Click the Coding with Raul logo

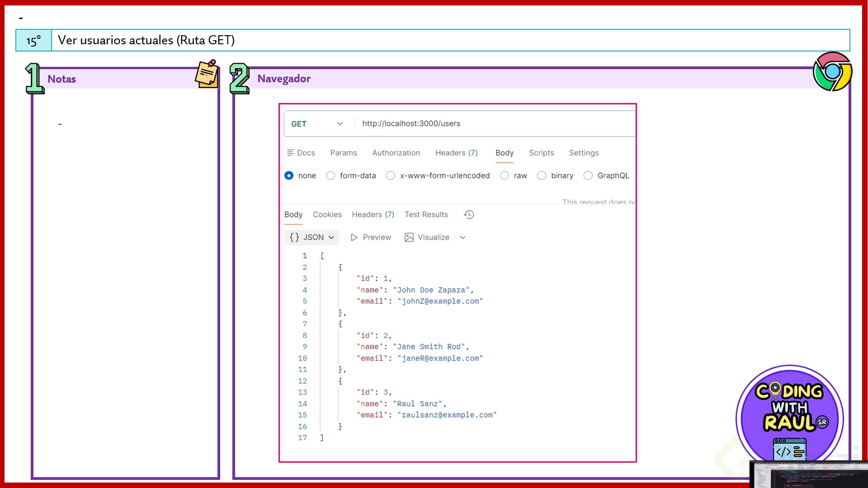coord(789,413)
